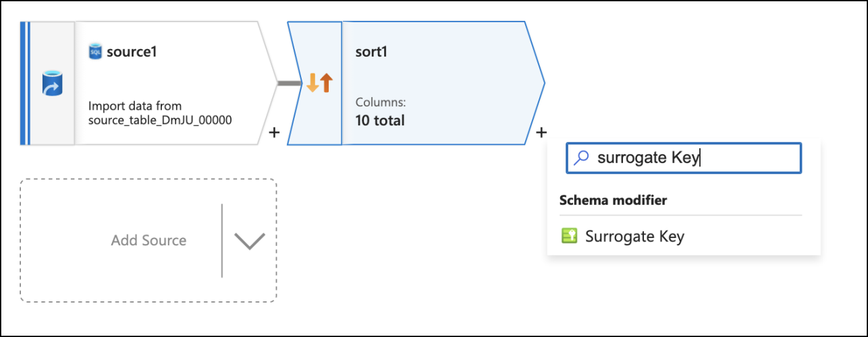The height and width of the screenshot is (337, 868).
Task: Click the connector line between source1 and sort1
Action: 289,83
